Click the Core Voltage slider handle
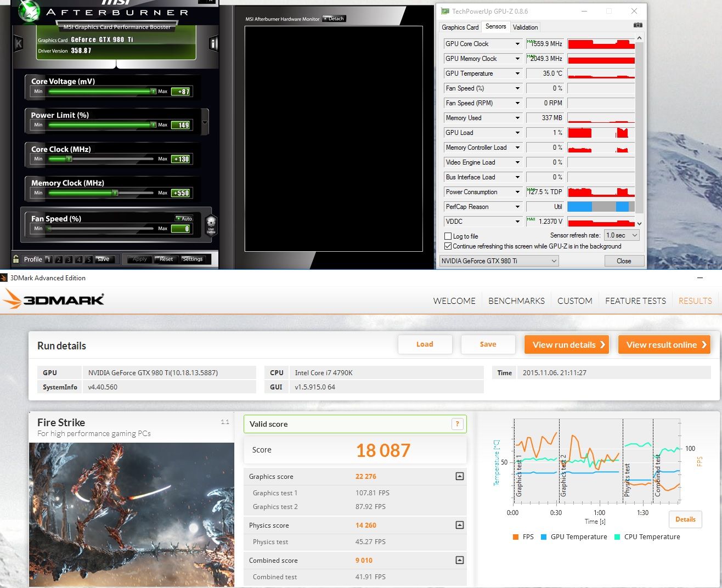The width and height of the screenshot is (722, 588). (x=154, y=92)
